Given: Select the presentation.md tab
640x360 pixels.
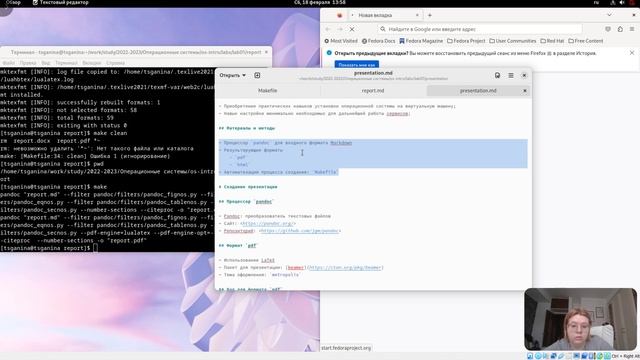Looking at the screenshot, I should 478,91.
